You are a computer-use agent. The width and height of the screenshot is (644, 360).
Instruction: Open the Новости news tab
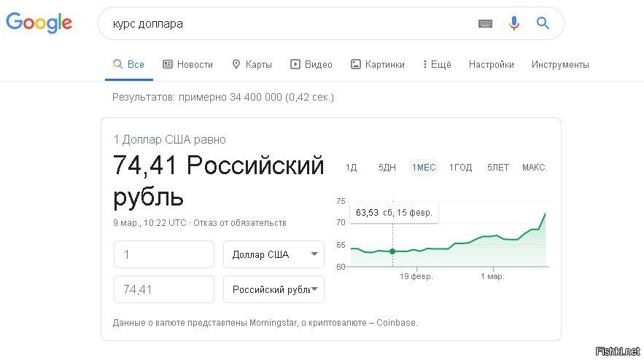[188, 64]
